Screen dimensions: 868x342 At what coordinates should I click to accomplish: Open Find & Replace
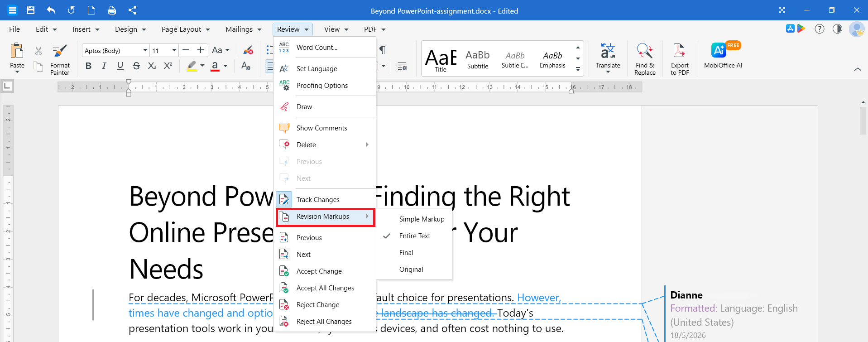(645, 59)
